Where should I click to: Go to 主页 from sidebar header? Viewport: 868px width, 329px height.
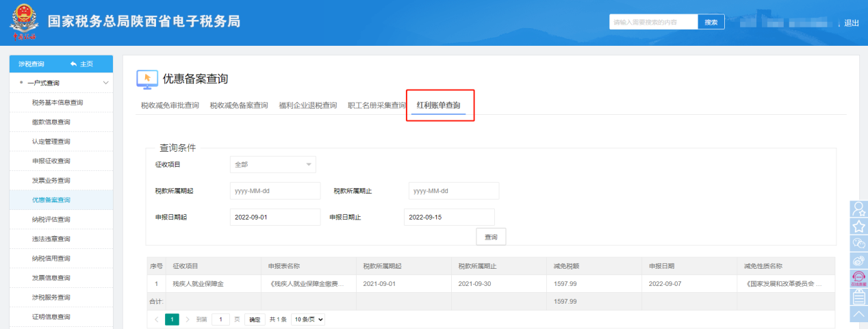click(x=82, y=64)
